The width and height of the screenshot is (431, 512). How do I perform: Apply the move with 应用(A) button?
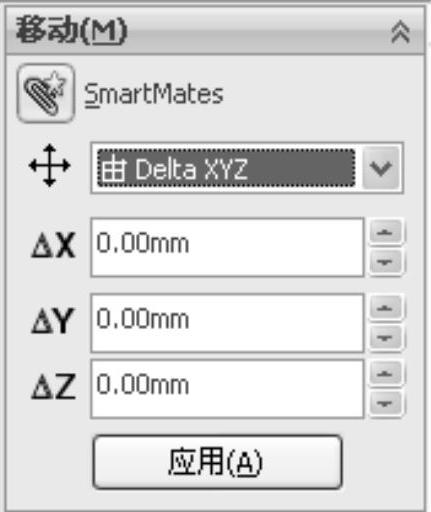click(x=218, y=462)
